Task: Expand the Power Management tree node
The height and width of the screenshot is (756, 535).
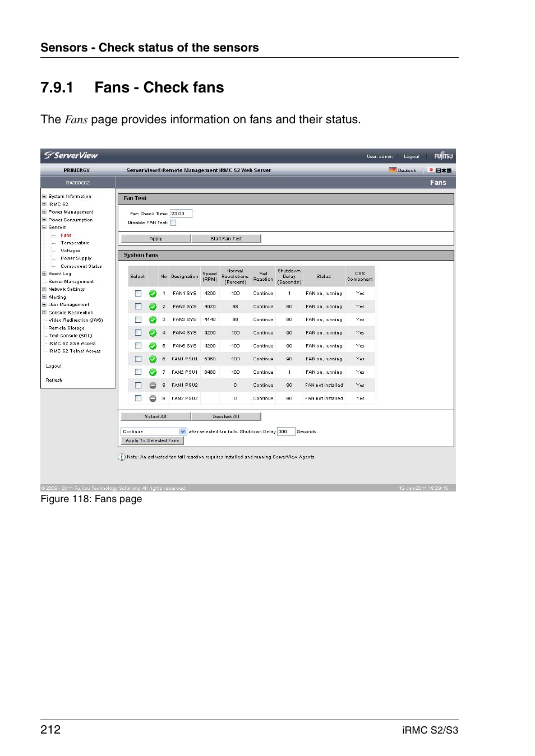Action: (x=44, y=212)
